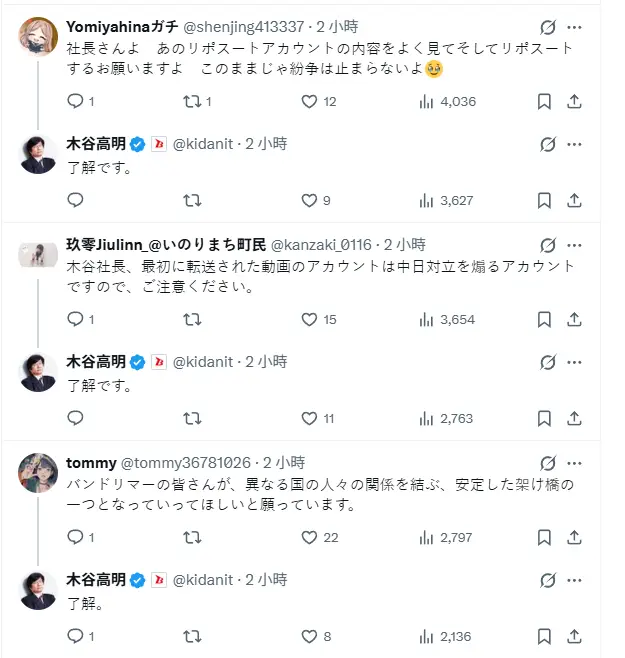Open more options on Yomiyahina's tweet

(x=574, y=27)
